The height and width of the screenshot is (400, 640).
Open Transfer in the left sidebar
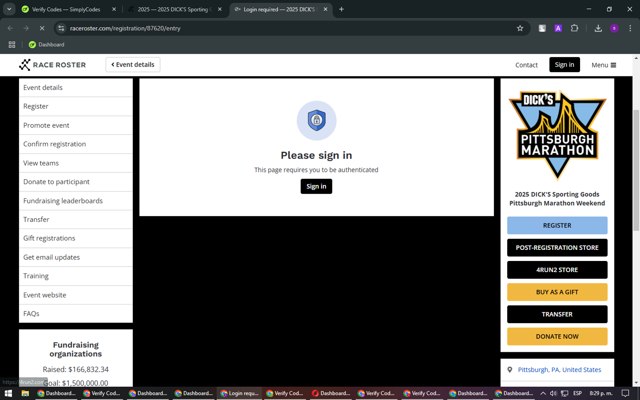(76, 220)
